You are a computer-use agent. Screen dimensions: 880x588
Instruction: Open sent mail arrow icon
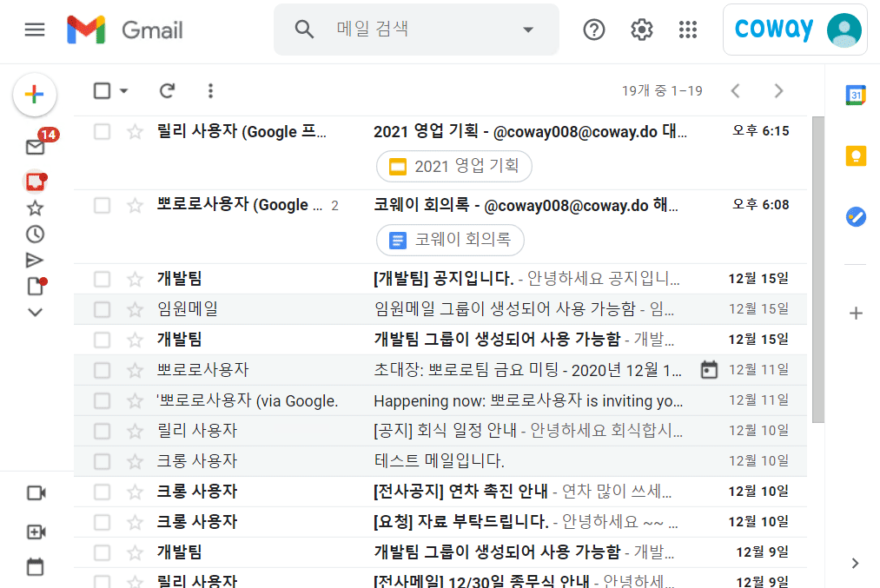click(x=34, y=260)
